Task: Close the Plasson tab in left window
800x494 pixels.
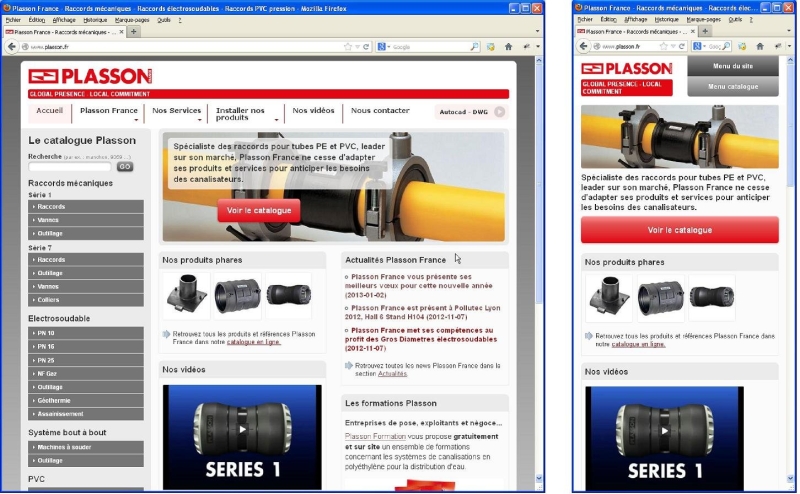Action: point(121,32)
